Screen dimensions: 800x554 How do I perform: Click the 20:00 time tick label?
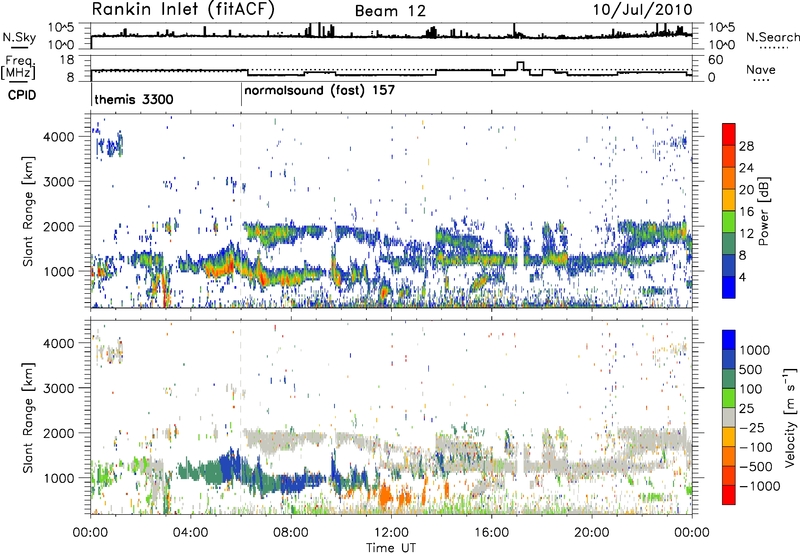pos(591,533)
